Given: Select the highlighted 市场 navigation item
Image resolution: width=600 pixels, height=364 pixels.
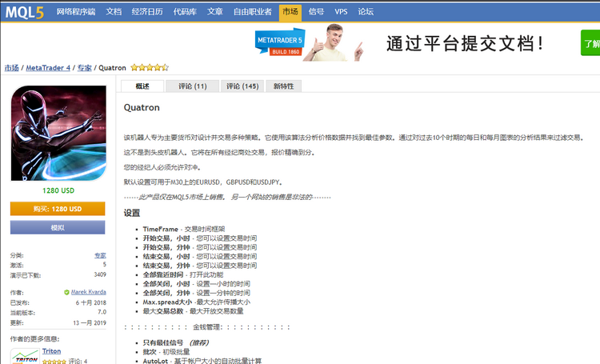Looking at the screenshot, I should (290, 12).
